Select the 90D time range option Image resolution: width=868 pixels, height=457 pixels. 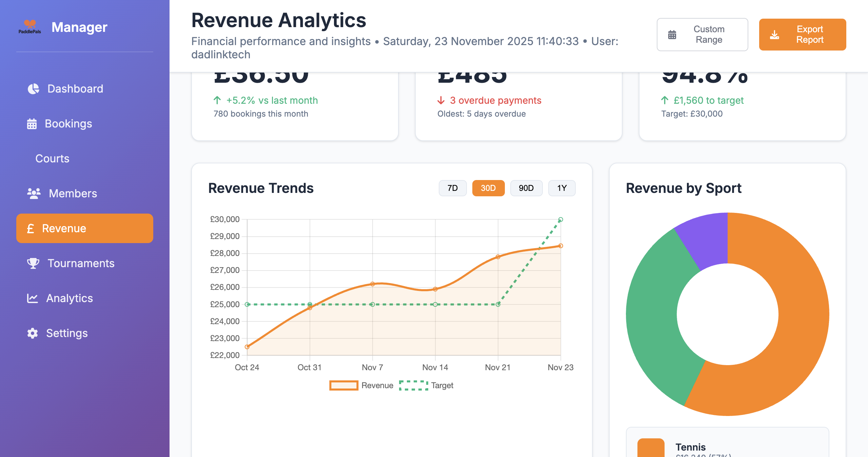coord(526,188)
